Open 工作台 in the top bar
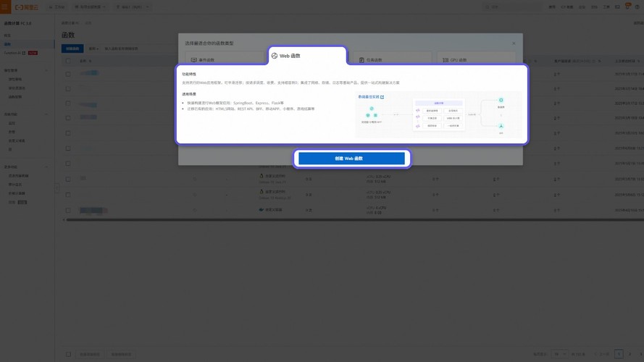644x362 pixels. tap(57, 7)
